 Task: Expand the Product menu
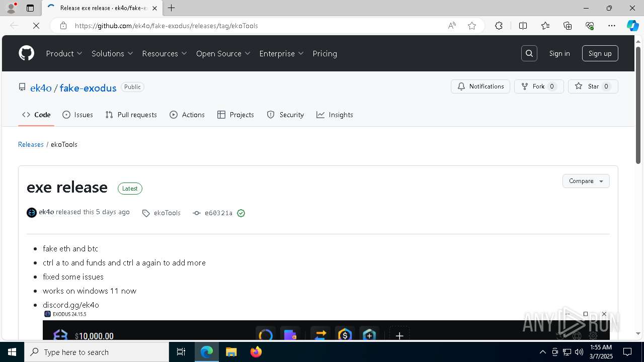coord(64,53)
